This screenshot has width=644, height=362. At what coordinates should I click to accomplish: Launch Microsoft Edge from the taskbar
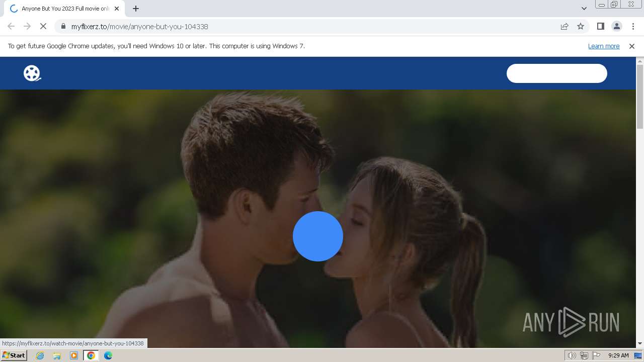[x=108, y=355]
